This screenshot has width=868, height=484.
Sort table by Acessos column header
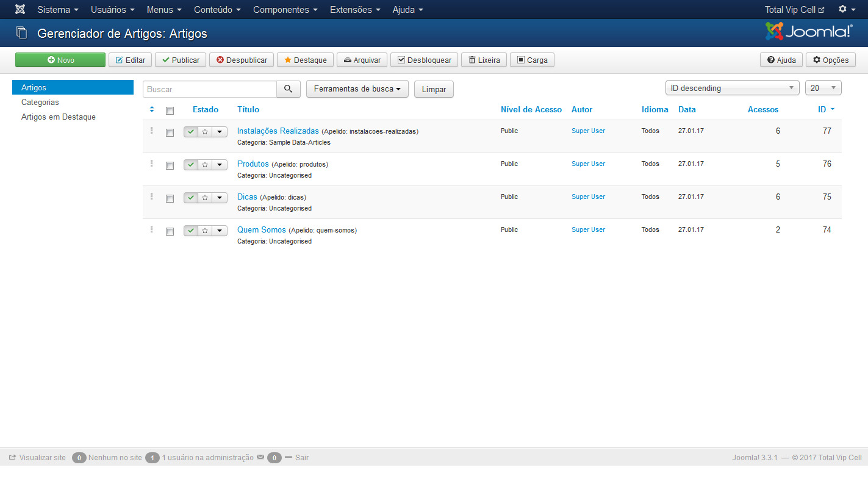coord(763,109)
